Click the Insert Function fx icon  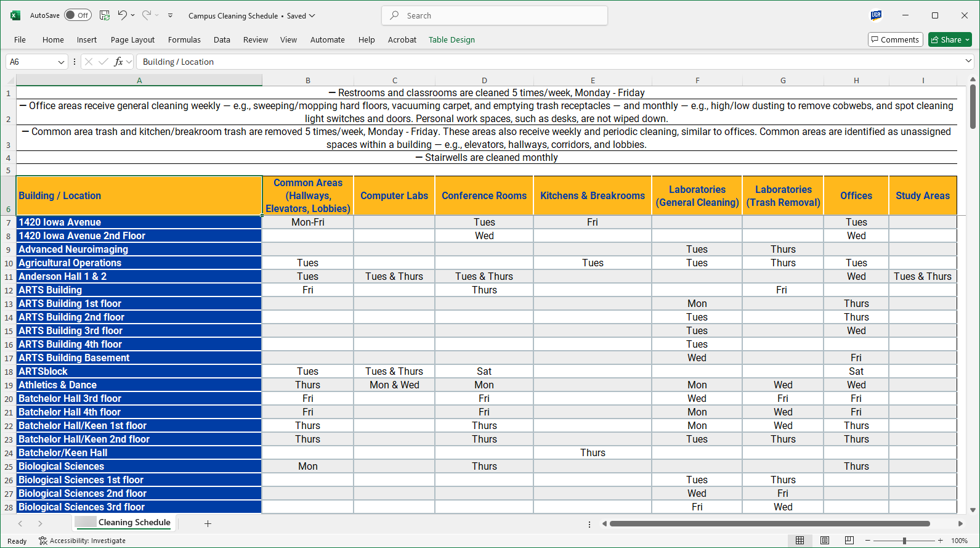119,62
